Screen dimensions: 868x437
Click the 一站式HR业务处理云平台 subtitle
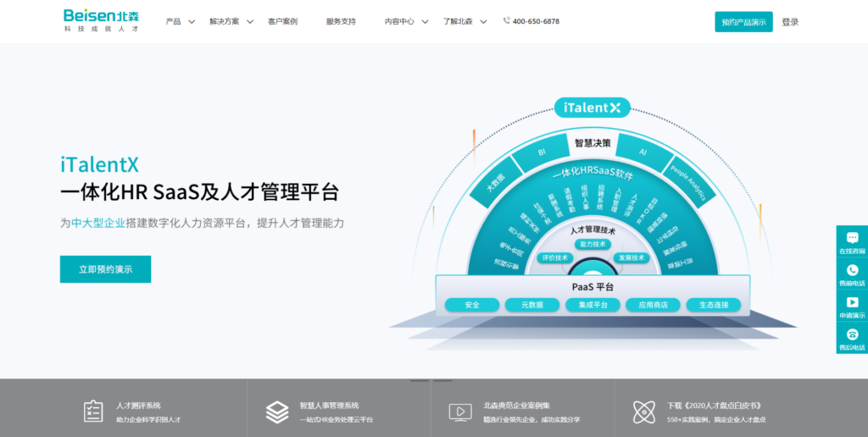(336, 420)
